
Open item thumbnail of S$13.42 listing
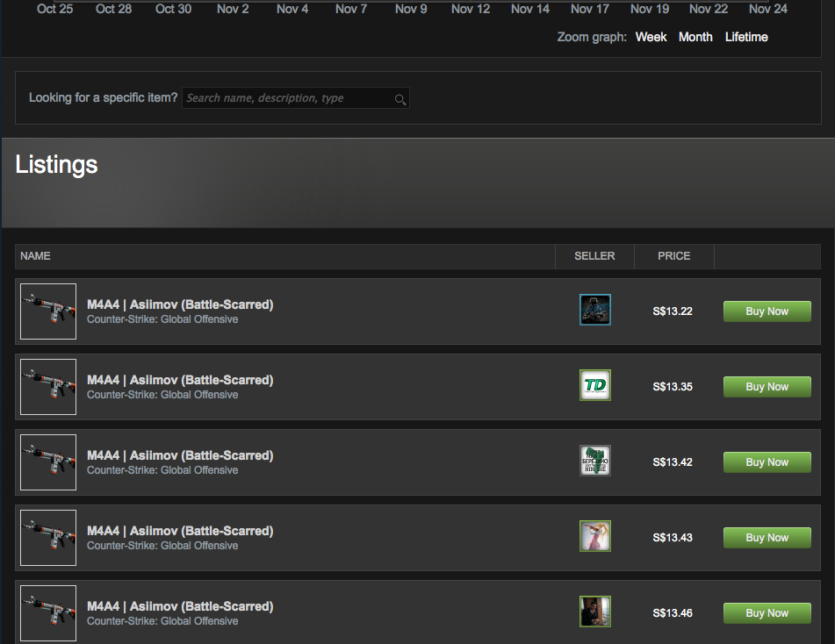48,462
